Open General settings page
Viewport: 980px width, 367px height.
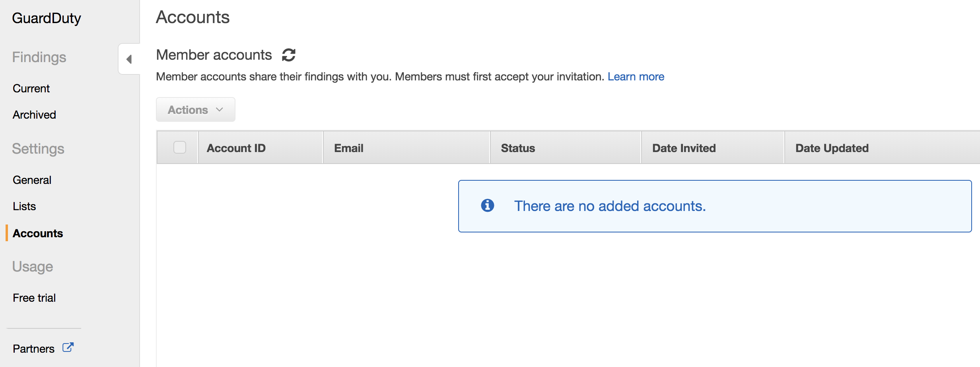(32, 180)
